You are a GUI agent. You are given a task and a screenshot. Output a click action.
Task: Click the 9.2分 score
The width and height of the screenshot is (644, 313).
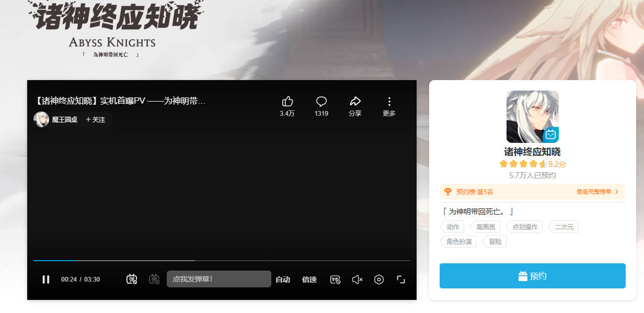click(x=557, y=164)
